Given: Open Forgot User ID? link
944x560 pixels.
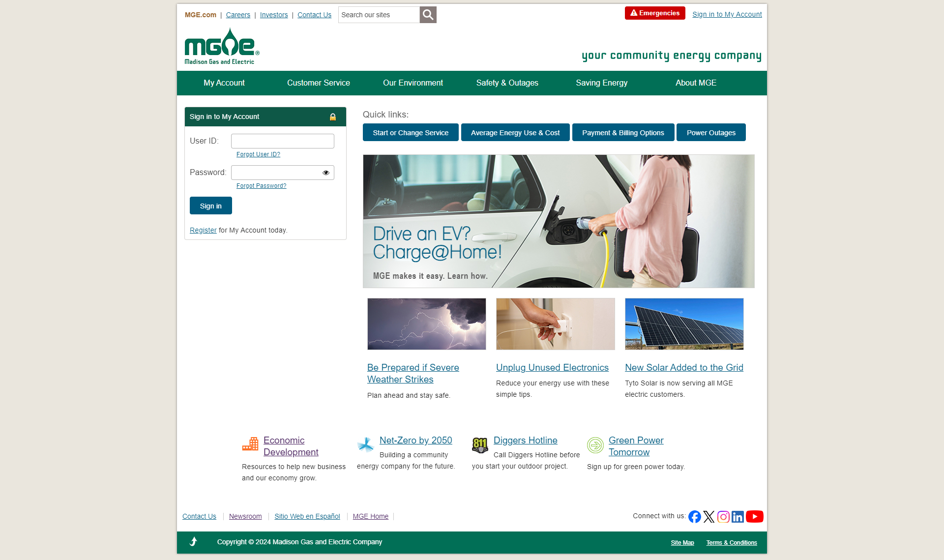Looking at the screenshot, I should click(258, 154).
